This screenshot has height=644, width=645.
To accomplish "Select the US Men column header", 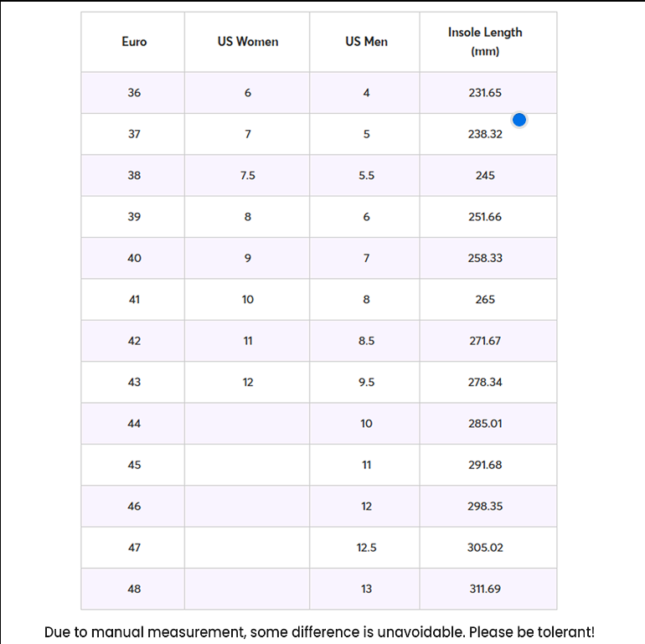I will 366,42.
